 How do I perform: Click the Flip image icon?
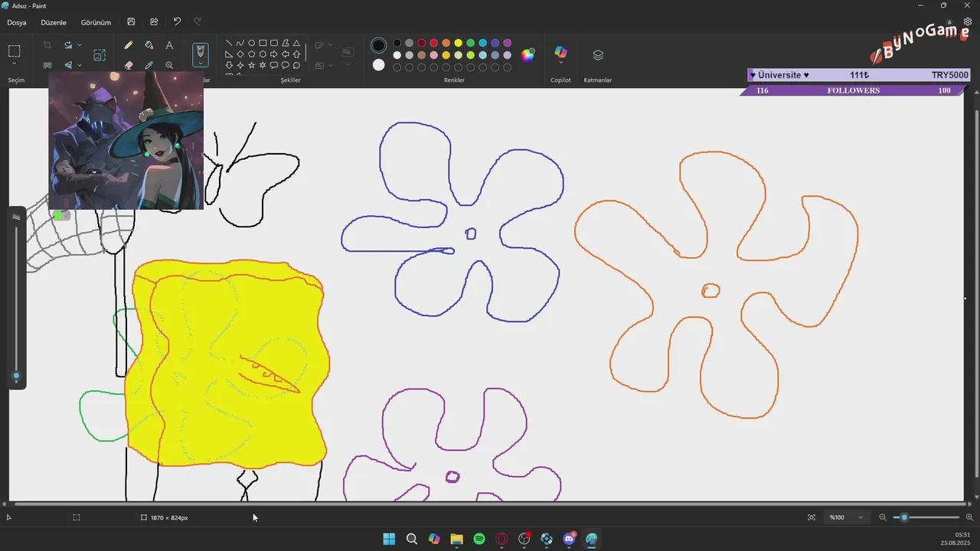(68, 66)
